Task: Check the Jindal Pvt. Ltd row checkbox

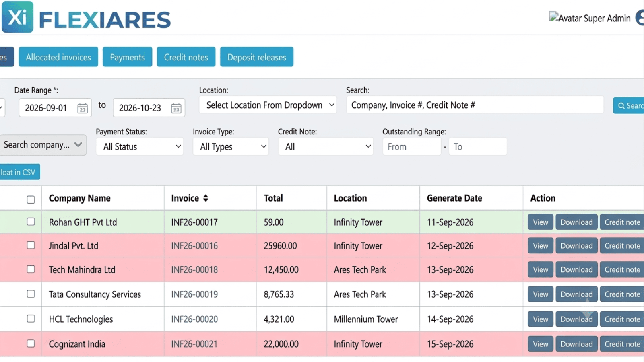Action: [x=31, y=245]
